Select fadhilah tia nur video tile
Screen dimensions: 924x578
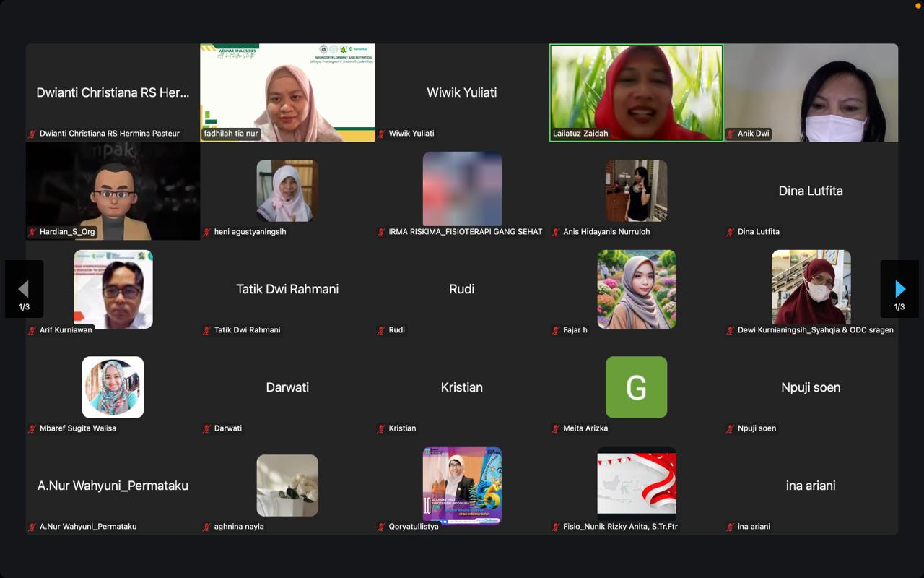(x=287, y=92)
